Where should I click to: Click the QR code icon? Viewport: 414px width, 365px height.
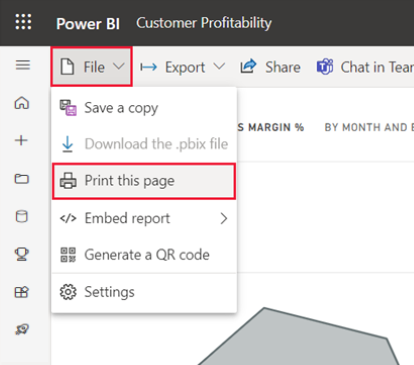[x=68, y=255]
